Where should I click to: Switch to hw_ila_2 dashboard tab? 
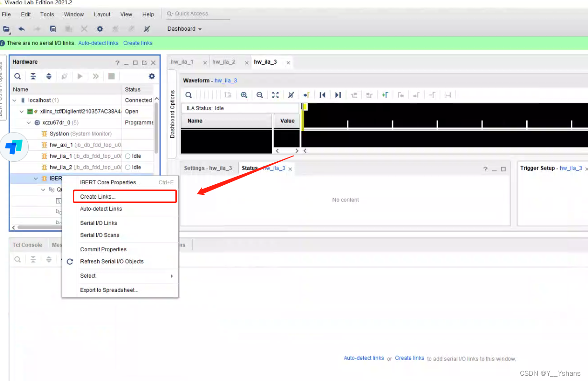pyautogui.click(x=224, y=62)
